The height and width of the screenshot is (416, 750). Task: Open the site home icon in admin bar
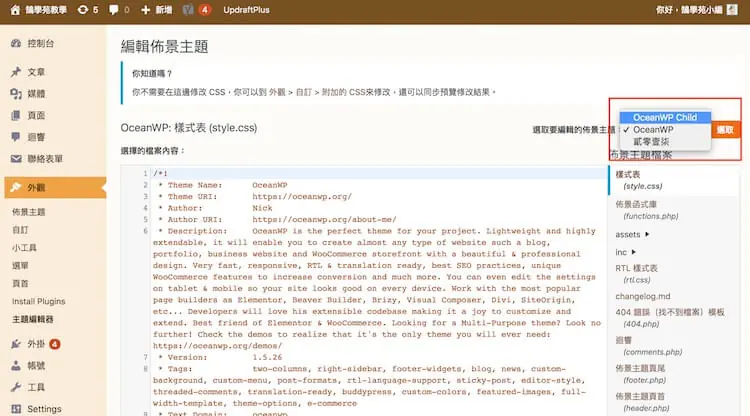click(x=15, y=10)
